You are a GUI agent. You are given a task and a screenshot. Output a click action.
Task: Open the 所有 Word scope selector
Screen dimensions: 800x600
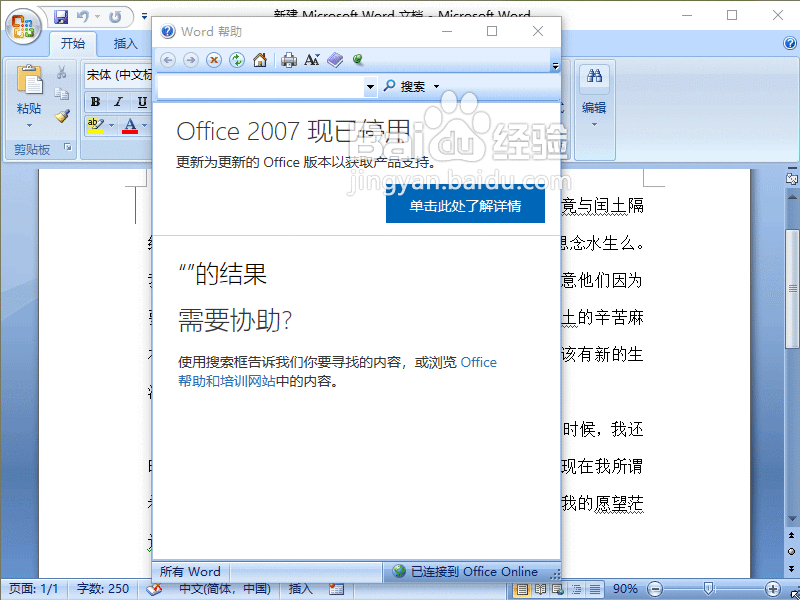pos(189,570)
